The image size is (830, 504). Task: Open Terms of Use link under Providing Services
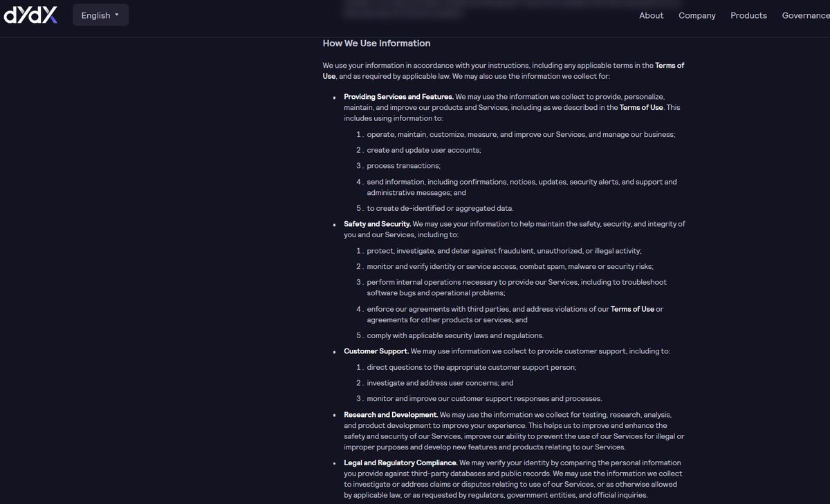pyautogui.click(x=641, y=107)
